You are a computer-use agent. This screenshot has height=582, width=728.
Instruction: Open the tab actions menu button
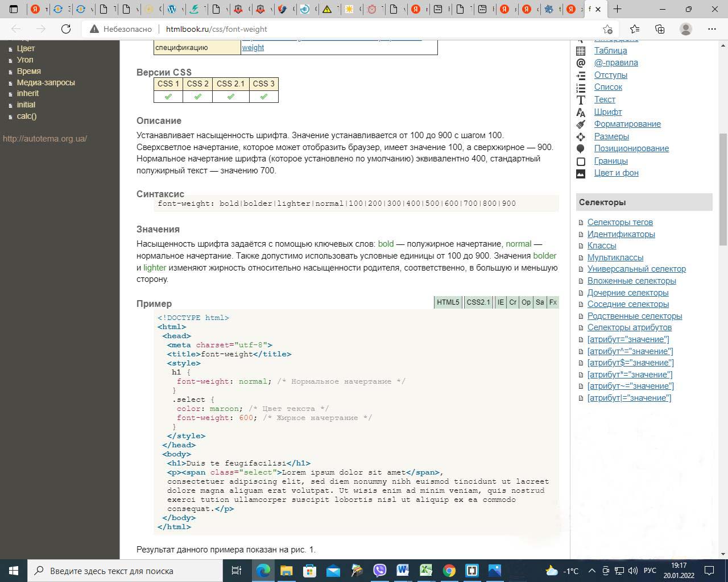coord(14,9)
